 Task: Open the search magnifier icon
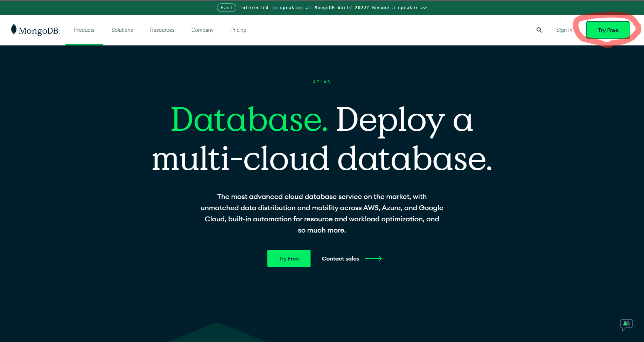tap(539, 30)
